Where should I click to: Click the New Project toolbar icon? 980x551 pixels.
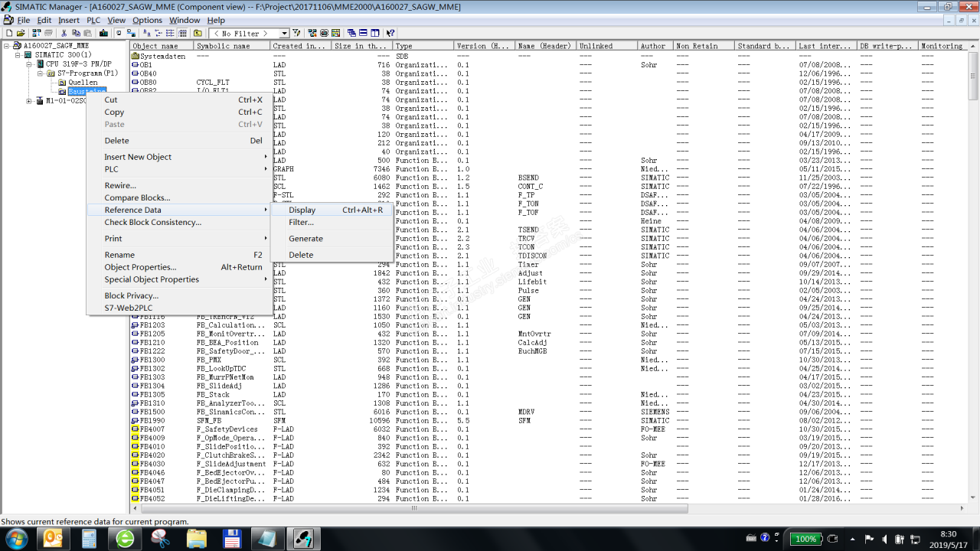[x=9, y=33]
